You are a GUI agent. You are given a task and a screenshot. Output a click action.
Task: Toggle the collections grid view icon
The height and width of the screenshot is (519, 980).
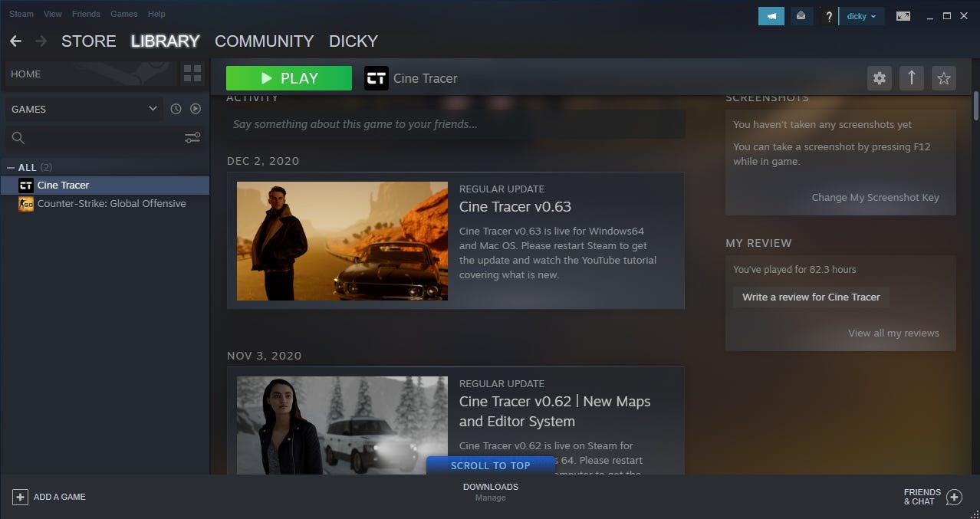click(192, 74)
